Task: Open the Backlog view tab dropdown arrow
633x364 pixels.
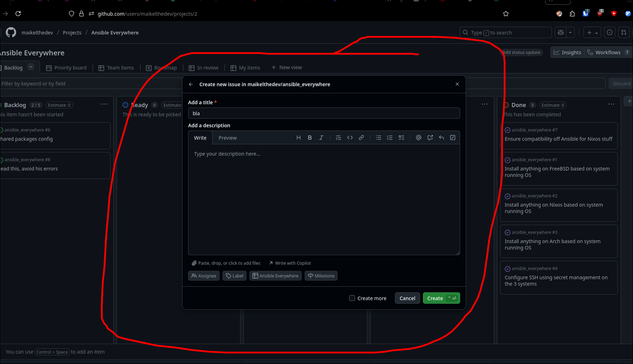Action: tap(31, 67)
